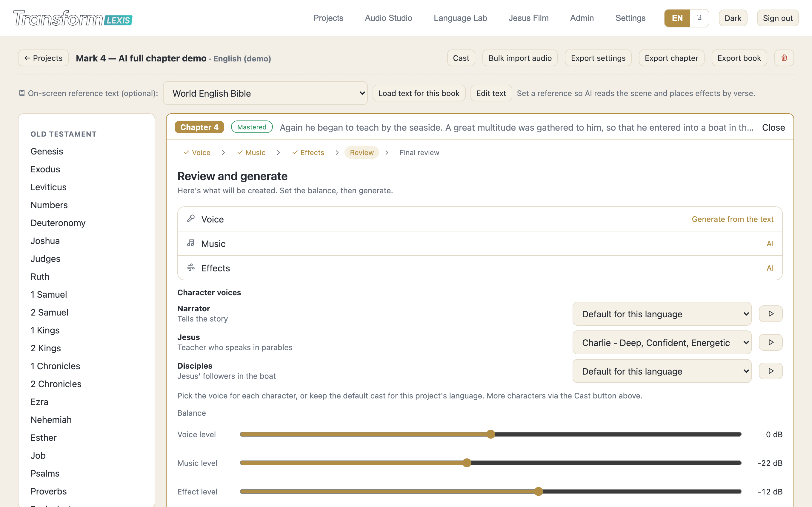The image size is (812, 507).
Task: Switch language to EN
Action: [677, 18]
